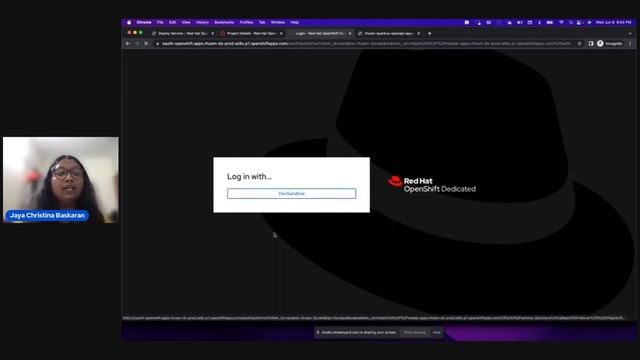Open Spotlight search in menu bar

[x=571, y=22]
